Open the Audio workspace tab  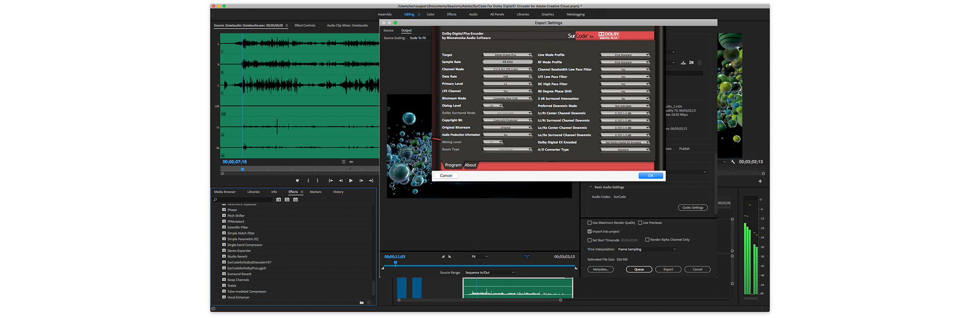pyautogui.click(x=473, y=15)
